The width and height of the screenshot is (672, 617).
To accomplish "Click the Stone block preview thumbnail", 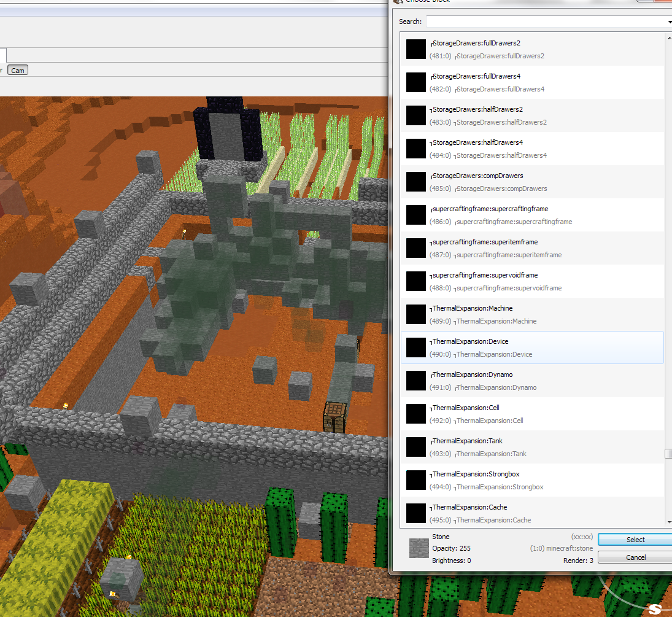I will 419,548.
